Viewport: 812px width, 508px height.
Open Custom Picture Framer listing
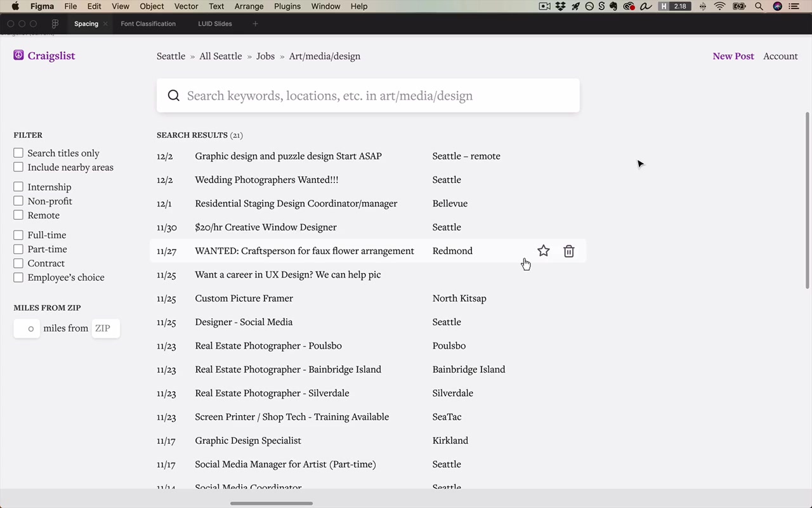point(244,298)
